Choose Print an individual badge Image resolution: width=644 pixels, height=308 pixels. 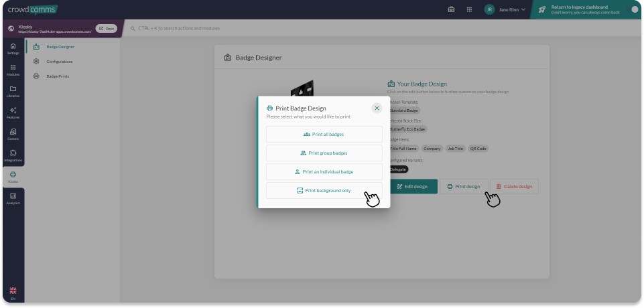tap(324, 171)
